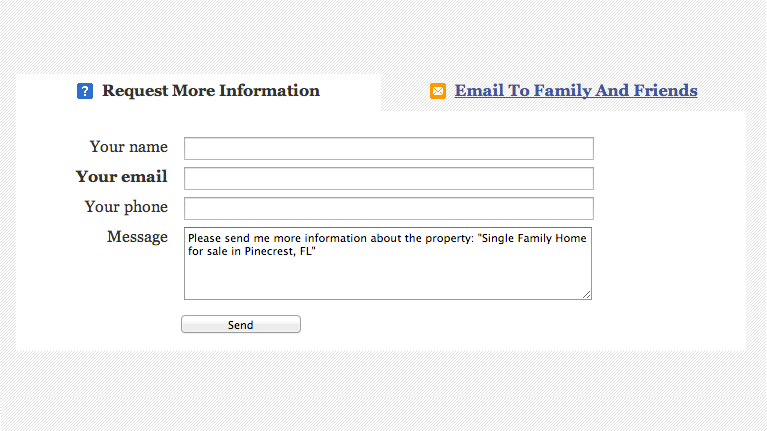
Task: Click the blue question mark icon
Action: 85,91
